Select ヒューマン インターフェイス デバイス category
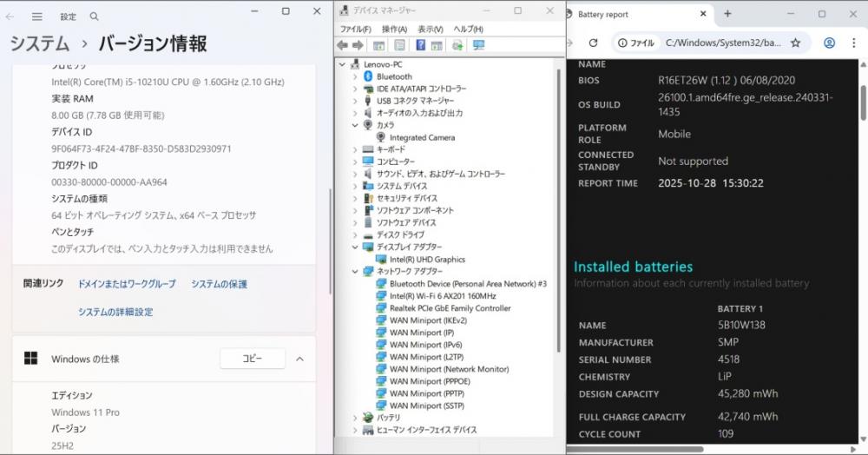 pos(426,430)
